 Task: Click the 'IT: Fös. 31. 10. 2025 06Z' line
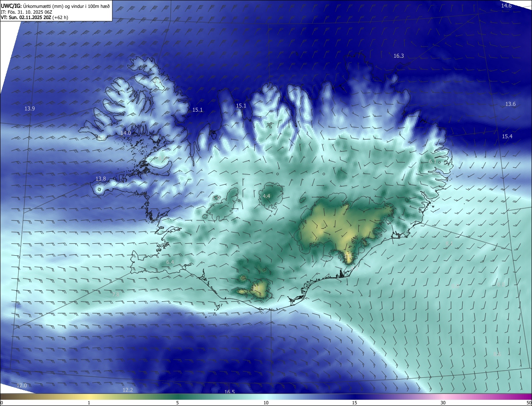26,12
